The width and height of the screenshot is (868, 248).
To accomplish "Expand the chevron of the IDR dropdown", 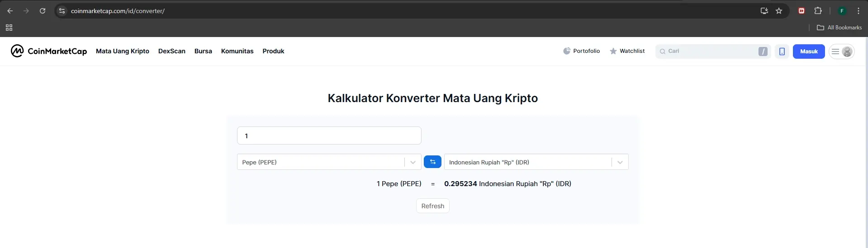I will pos(620,162).
